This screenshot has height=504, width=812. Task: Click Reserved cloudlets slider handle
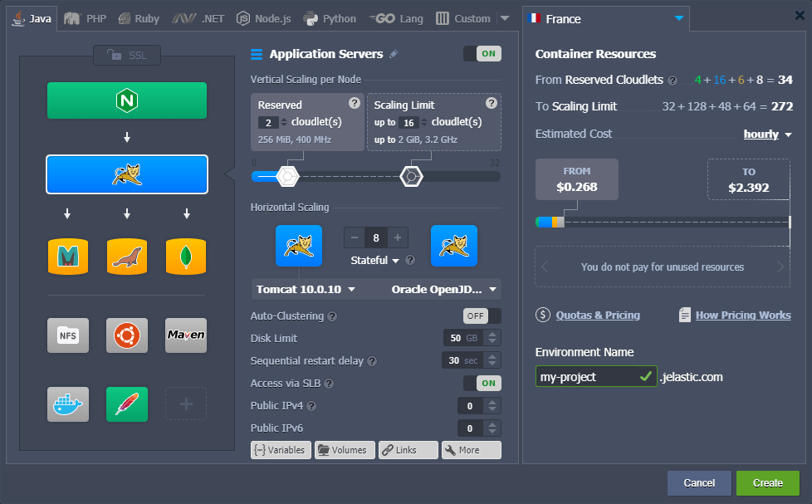pyautogui.click(x=287, y=177)
